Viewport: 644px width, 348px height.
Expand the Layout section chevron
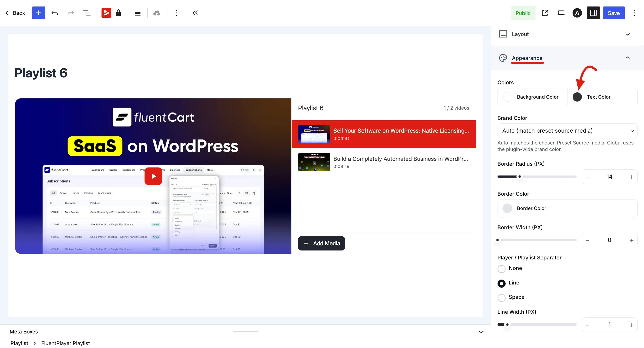coord(628,34)
